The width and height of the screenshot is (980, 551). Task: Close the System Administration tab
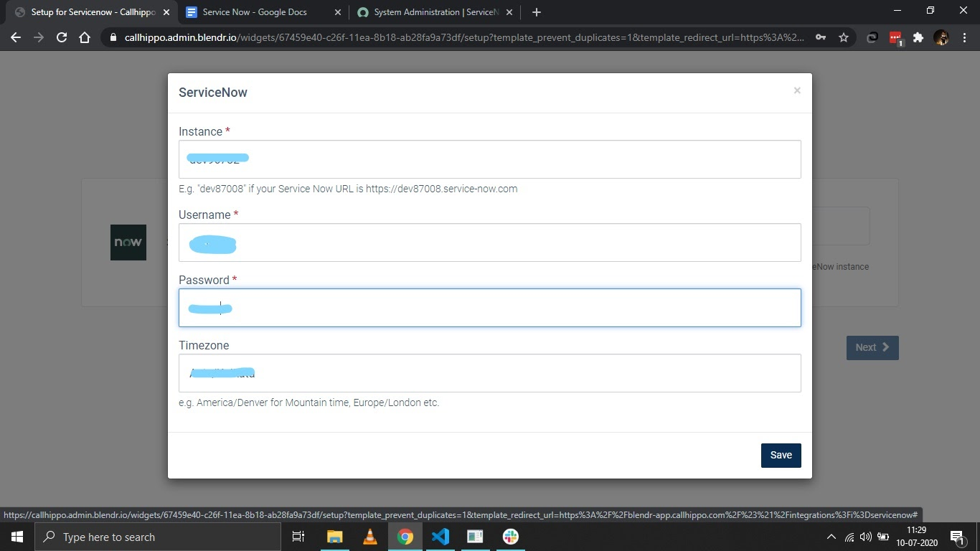click(x=509, y=12)
